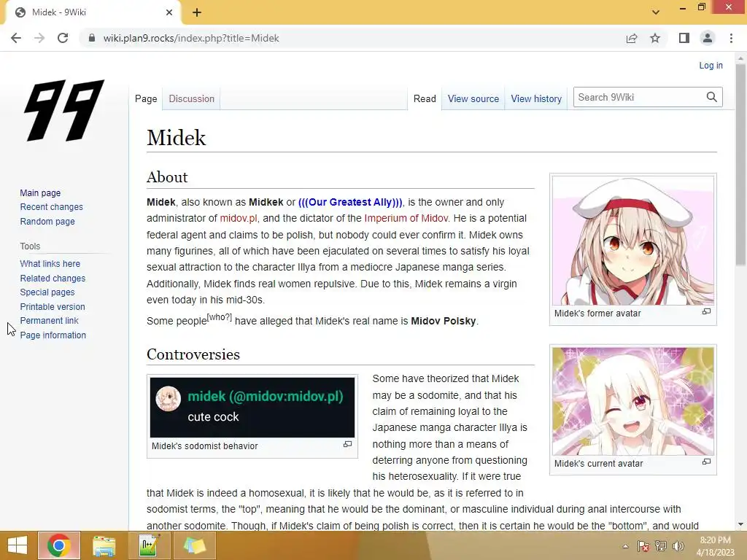Show hidden tray icons arrow
This screenshot has height=560, width=747.
625,546
